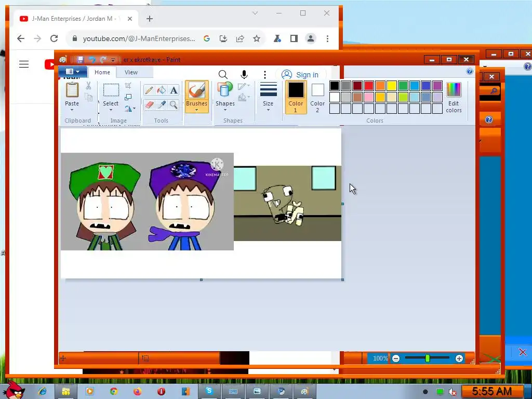Click the Crop icon in Image group
Viewport: 532px width, 399px height.
(x=128, y=86)
